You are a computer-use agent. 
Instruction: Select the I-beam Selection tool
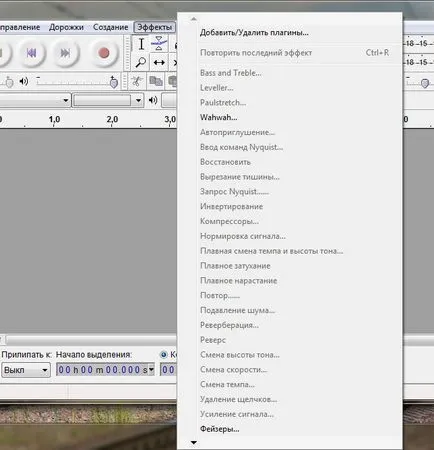point(141,44)
